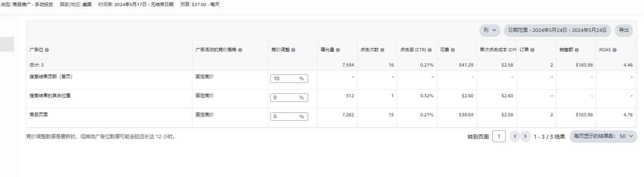Click info icon beside 曝光量 column
Screen dimensions: 644x177
pos(338,50)
